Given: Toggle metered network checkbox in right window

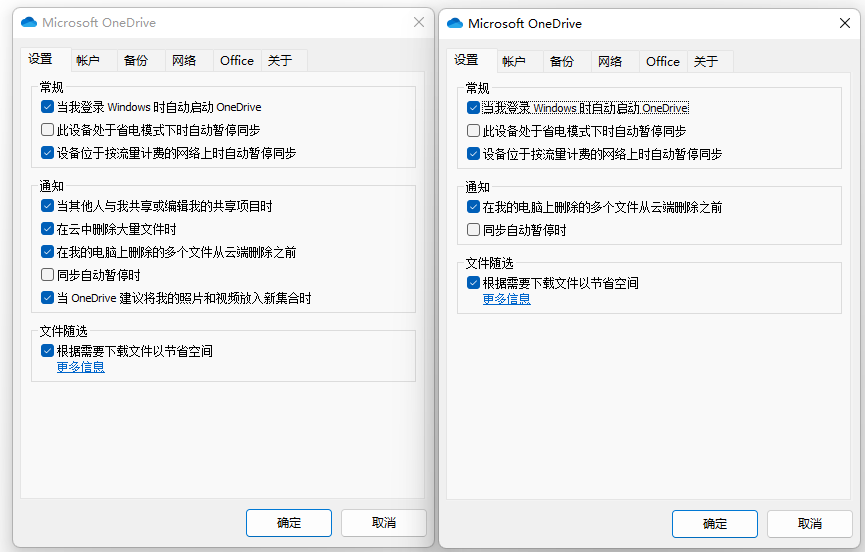Looking at the screenshot, I should pyautogui.click(x=473, y=154).
